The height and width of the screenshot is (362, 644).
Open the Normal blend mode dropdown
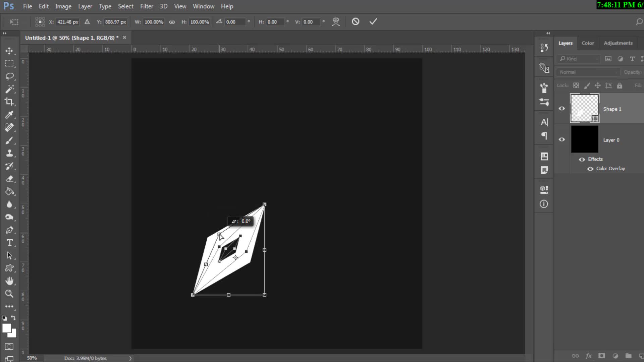(x=588, y=72)
